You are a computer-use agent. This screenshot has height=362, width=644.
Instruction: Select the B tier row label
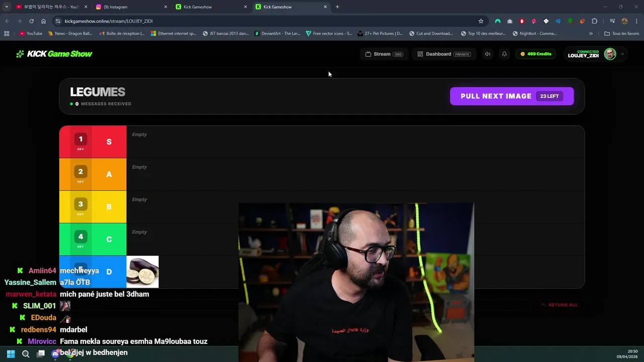pos(109,207)
